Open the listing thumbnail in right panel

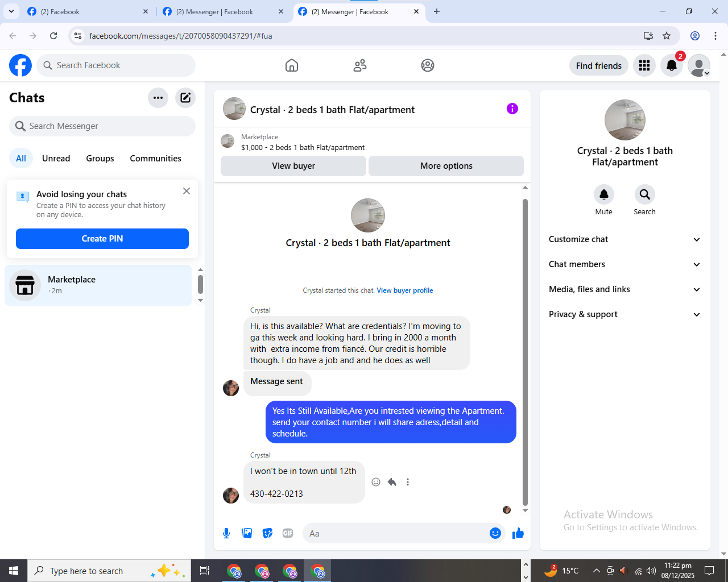pos(625,120)
